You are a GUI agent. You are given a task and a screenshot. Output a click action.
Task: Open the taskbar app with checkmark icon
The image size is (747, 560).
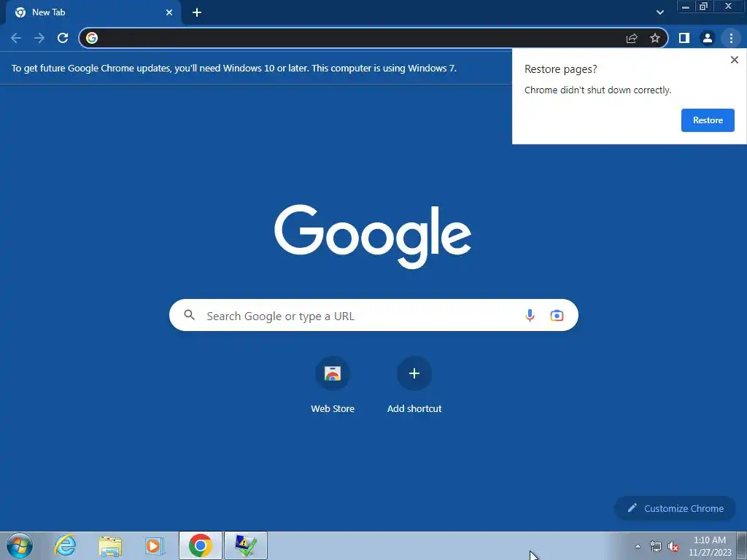tap(246, 545)
